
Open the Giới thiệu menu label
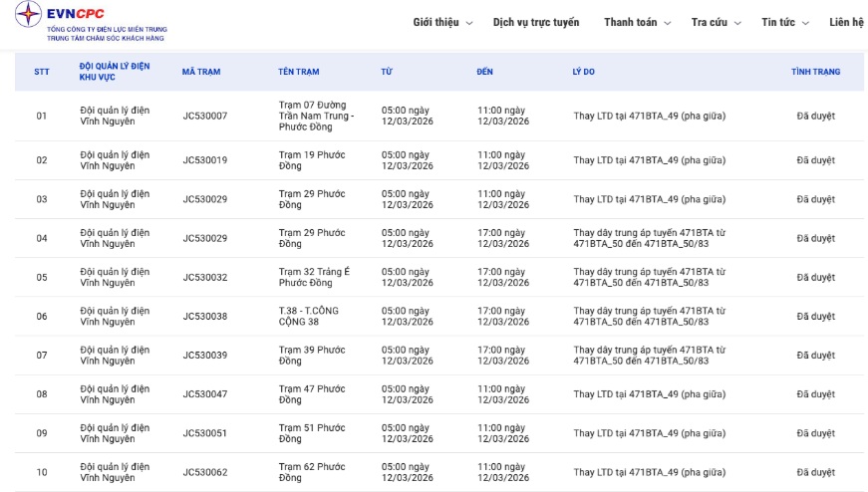(435, 22)
